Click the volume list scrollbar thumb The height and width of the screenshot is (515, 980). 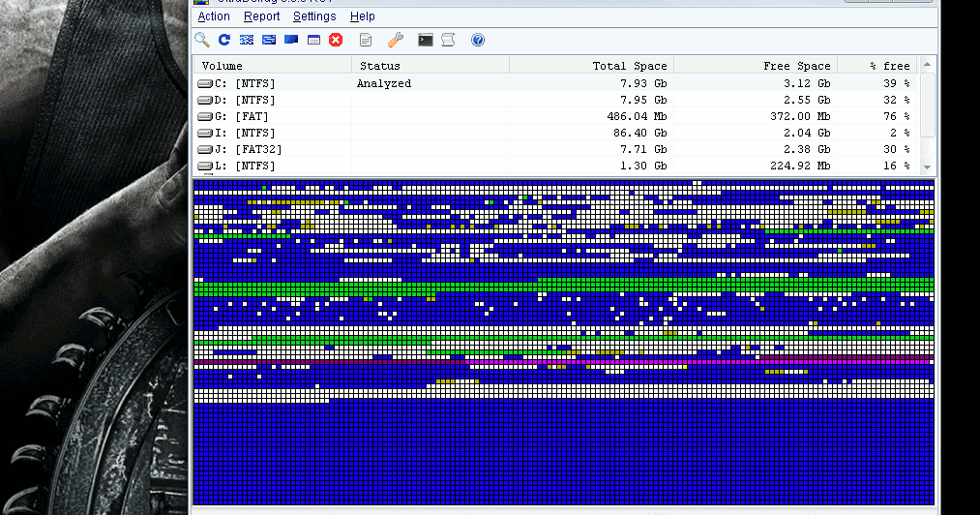click(x=928, y=105)
